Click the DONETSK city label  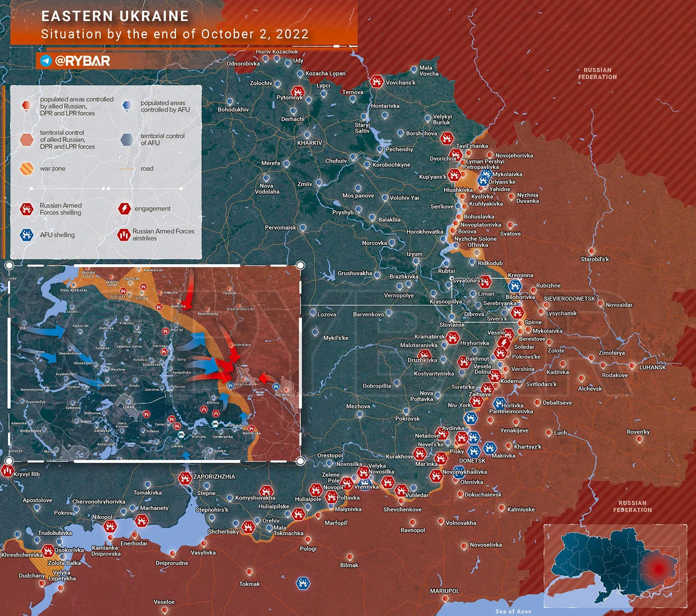[x=472, y=461]
